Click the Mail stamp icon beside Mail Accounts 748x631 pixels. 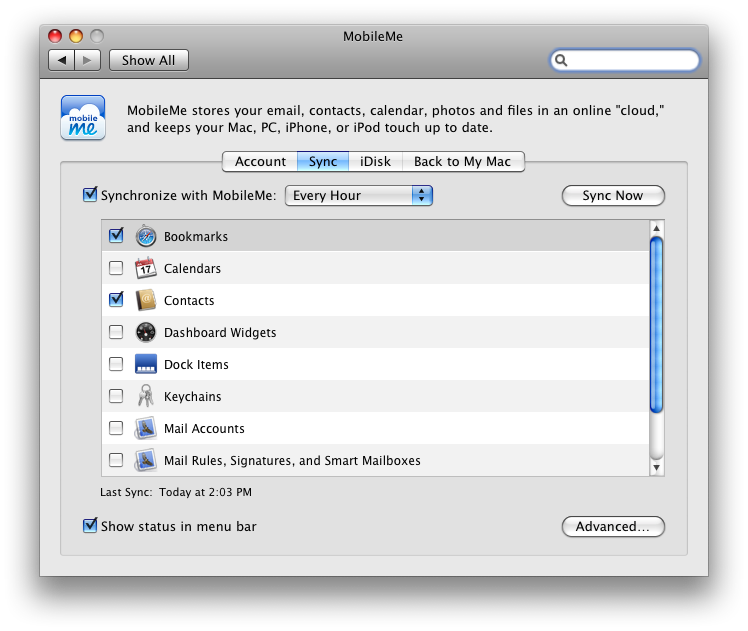point(145,428)
